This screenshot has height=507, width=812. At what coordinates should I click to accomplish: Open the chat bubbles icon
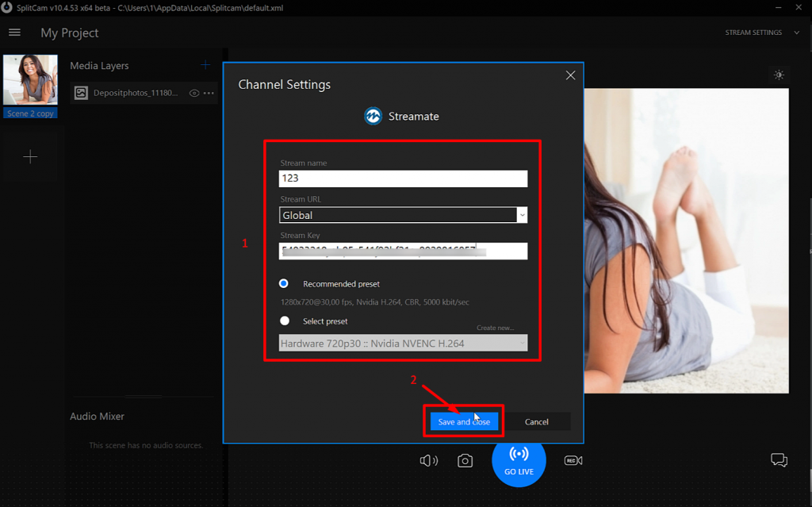click(779, 460)
